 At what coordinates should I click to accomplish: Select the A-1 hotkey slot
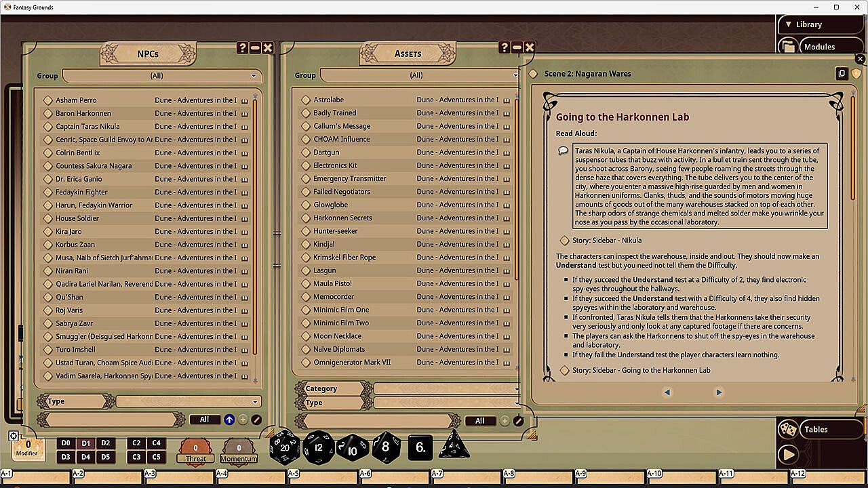pyautogui.click(x=35, y=479)
